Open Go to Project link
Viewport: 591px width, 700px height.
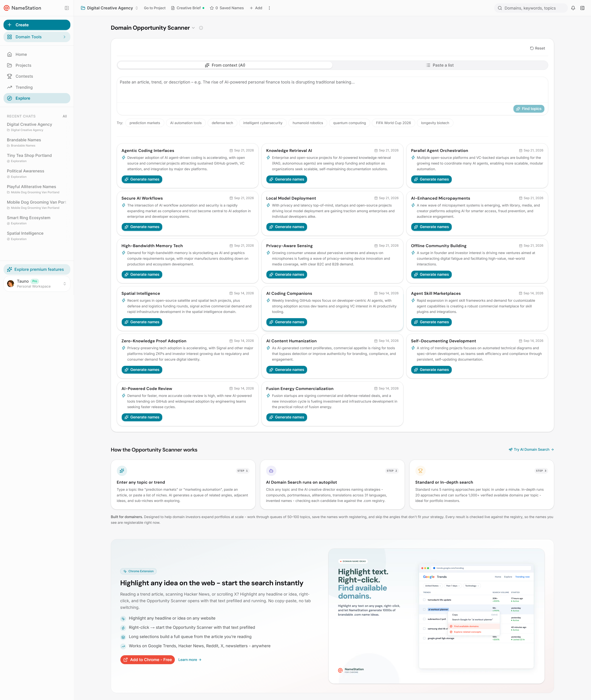tap(155, 8)
